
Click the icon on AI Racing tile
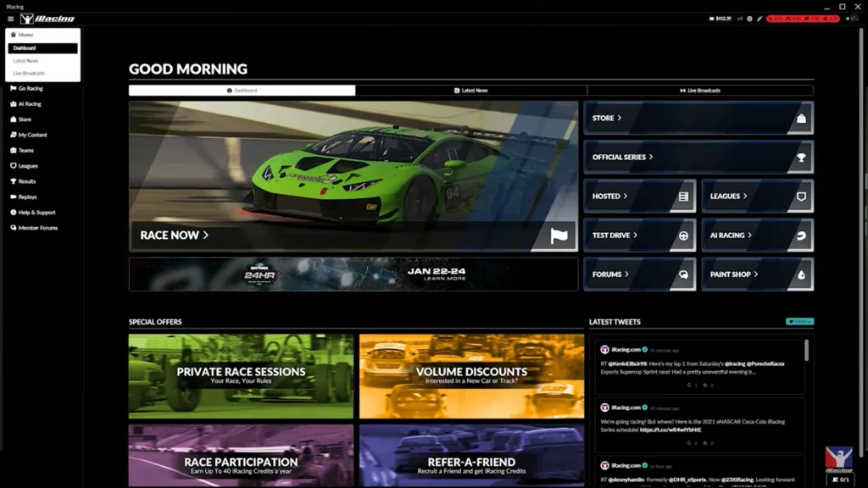[x=801, y=236]
